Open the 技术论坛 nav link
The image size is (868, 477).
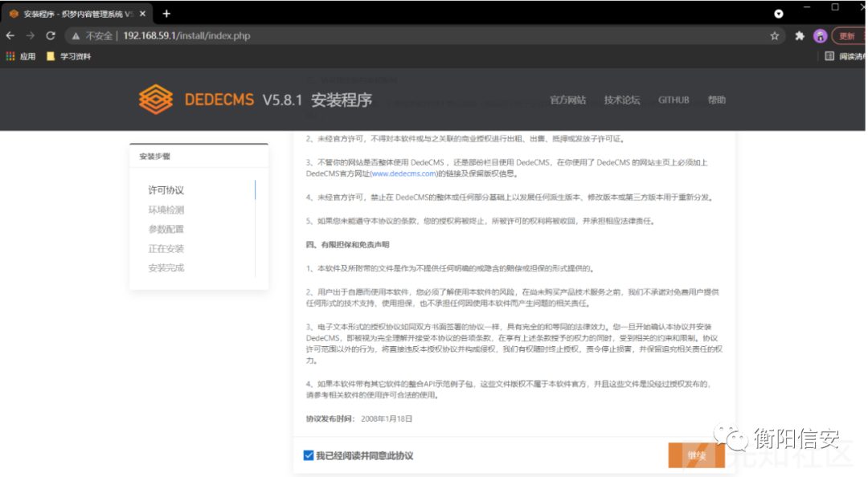[621, 100]
